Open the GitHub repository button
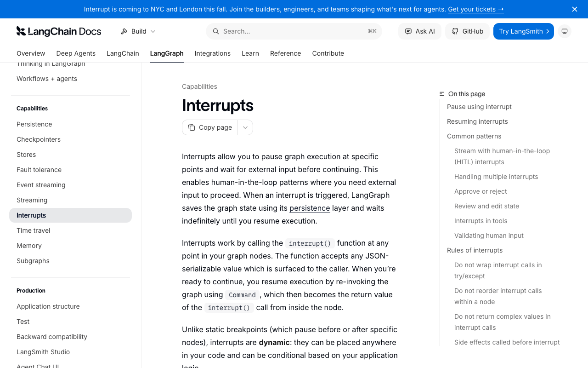Viewport: 588px width, 368px height. pos(467,31)
